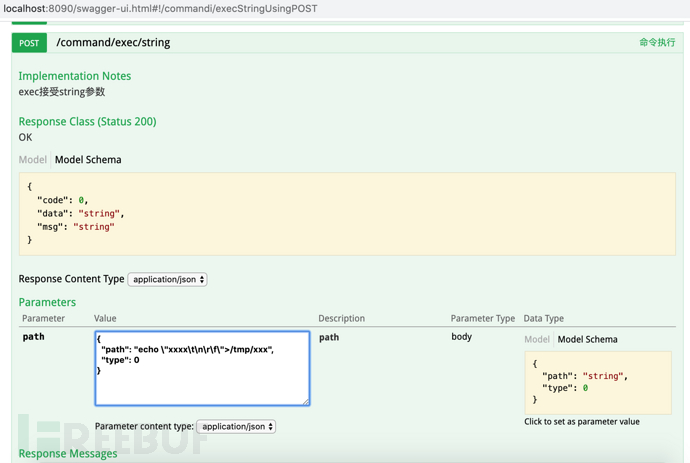Click the Response Class model schema JSON box
Image resolution: width=690 pixels, height=463 pixels.
(x=347, y=214)
